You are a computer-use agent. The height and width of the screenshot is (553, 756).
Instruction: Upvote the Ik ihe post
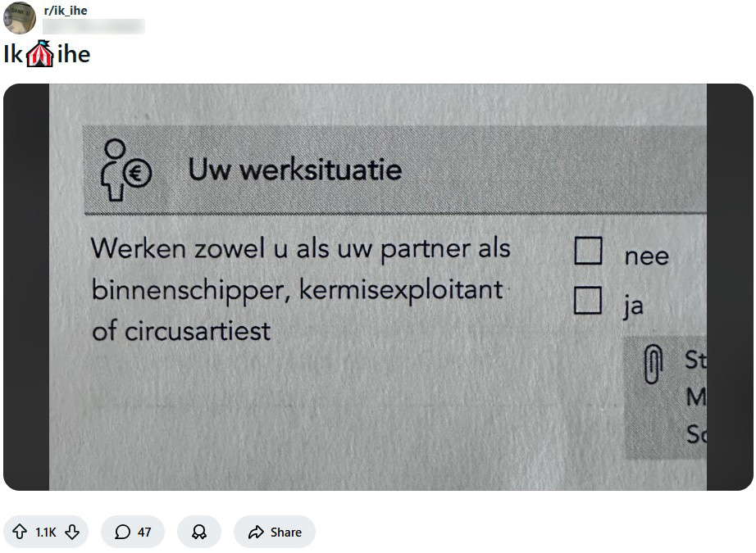20,533
